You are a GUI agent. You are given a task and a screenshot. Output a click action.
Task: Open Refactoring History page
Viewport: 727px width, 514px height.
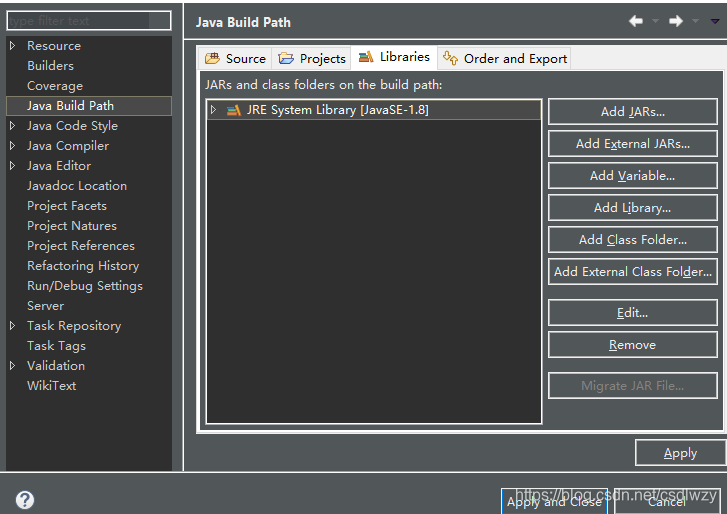[83, 266]
